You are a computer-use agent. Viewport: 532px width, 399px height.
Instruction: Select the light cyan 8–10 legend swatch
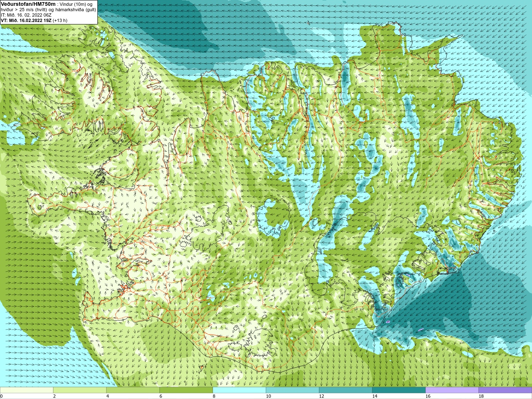click(x=239, y=390)
